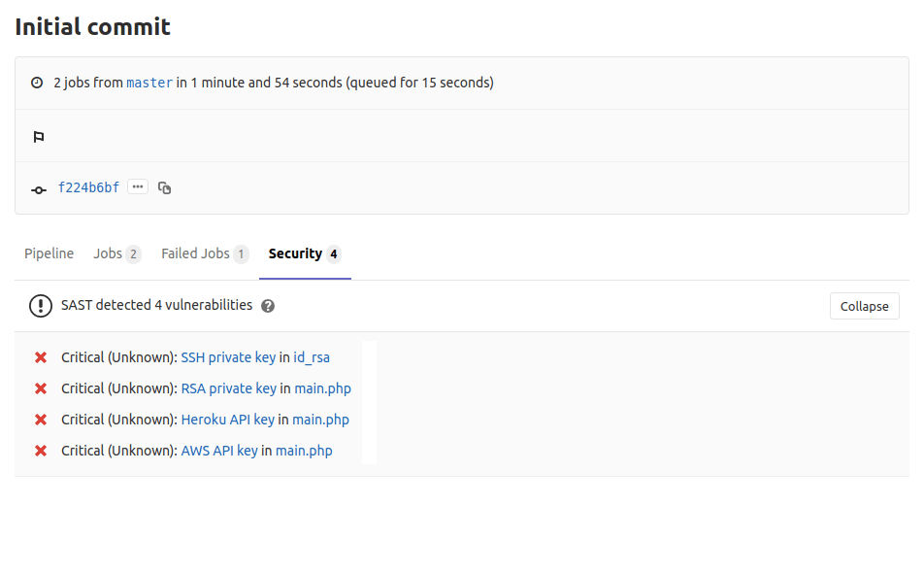924x573 pixels.
Task: Click the red X on the SSH private key row
Action: [x=40, y=357]
